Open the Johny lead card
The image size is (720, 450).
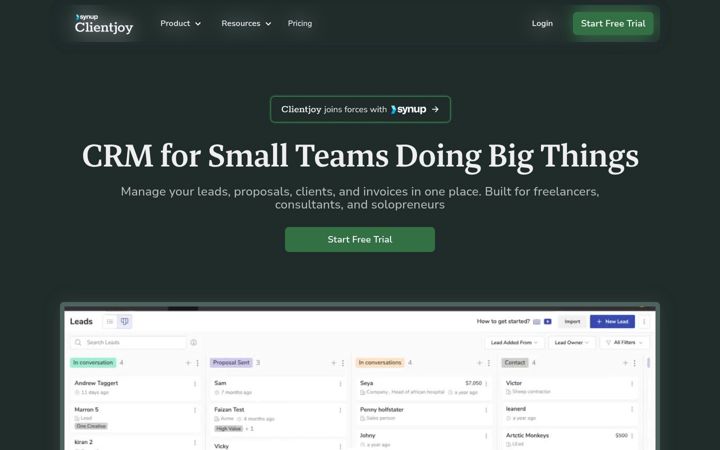[423, 439]
